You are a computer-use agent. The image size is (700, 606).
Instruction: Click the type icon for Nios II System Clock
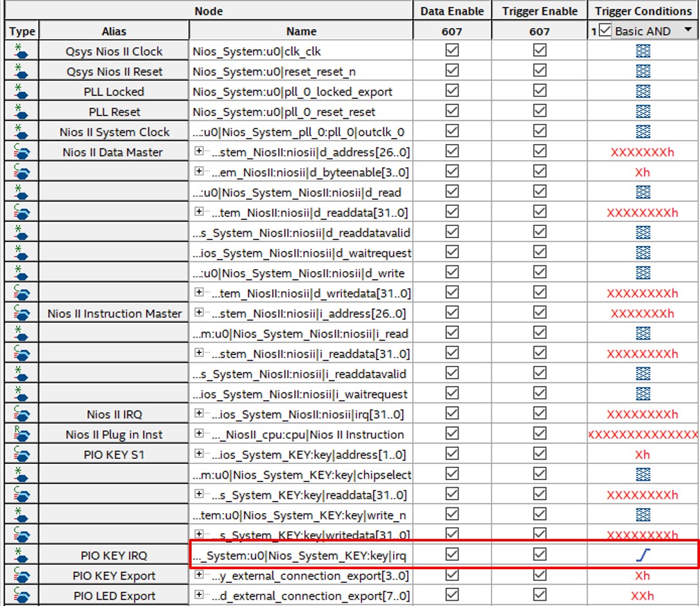coord(21,132)
